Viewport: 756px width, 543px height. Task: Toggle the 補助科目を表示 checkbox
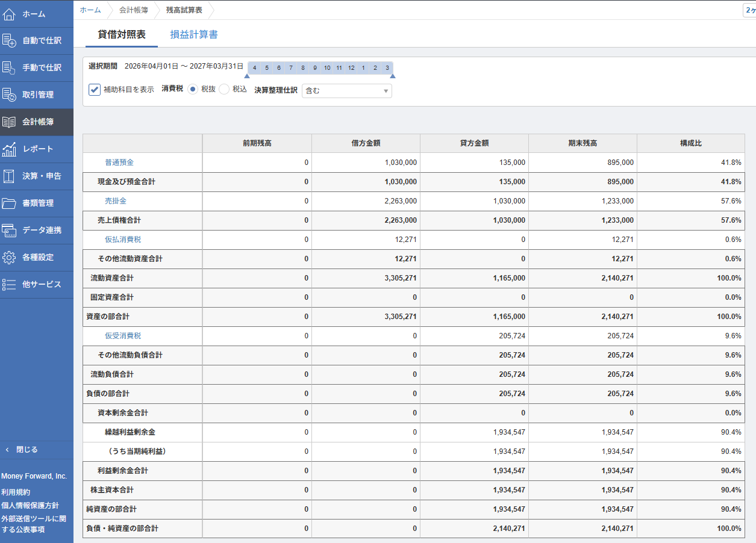[x=94, y=89]
